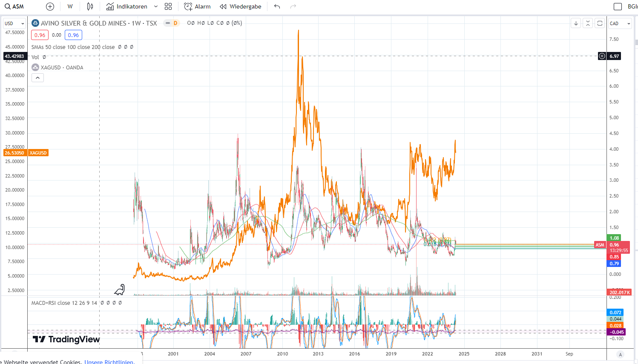
Task: Click the 202.017K volume label
Action: click(619, 292)
